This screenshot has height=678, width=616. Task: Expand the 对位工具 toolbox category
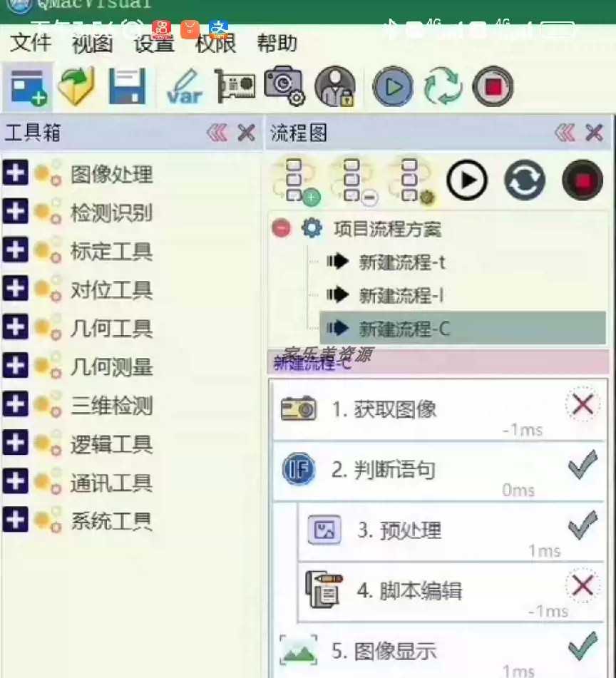(16, 289)
